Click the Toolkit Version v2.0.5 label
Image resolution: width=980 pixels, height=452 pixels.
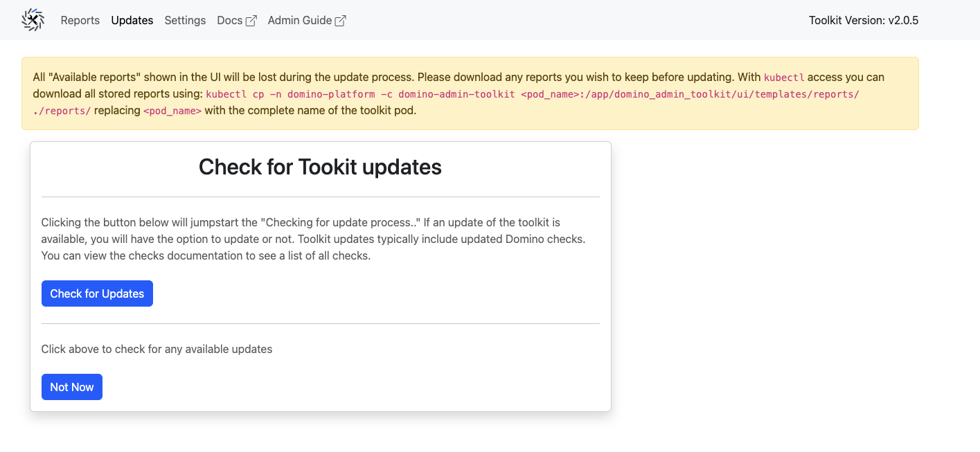pyautogui.click(x=863, y=20)
